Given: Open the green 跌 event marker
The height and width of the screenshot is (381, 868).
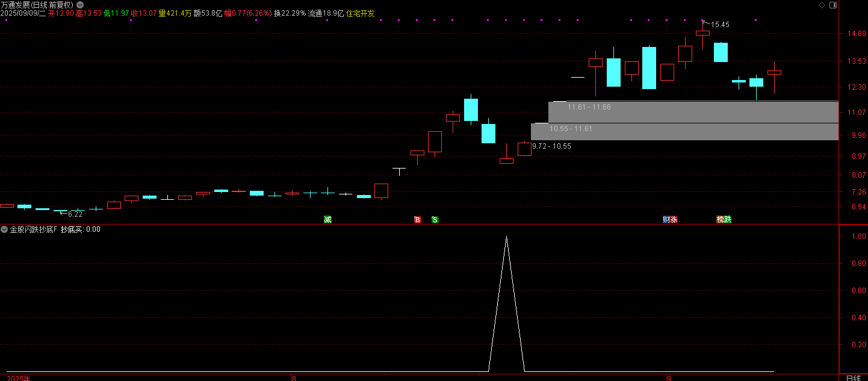Looking at the screenshot, I should (728, 220).
